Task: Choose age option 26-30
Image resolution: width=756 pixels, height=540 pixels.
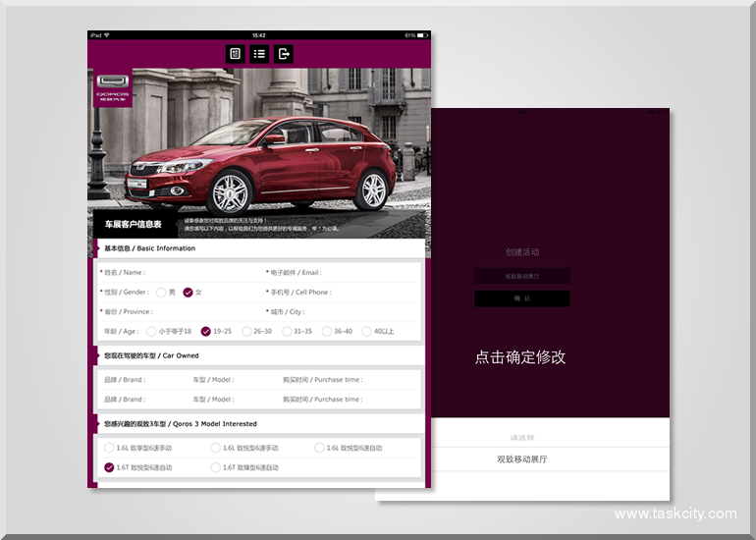Action: 246,331
